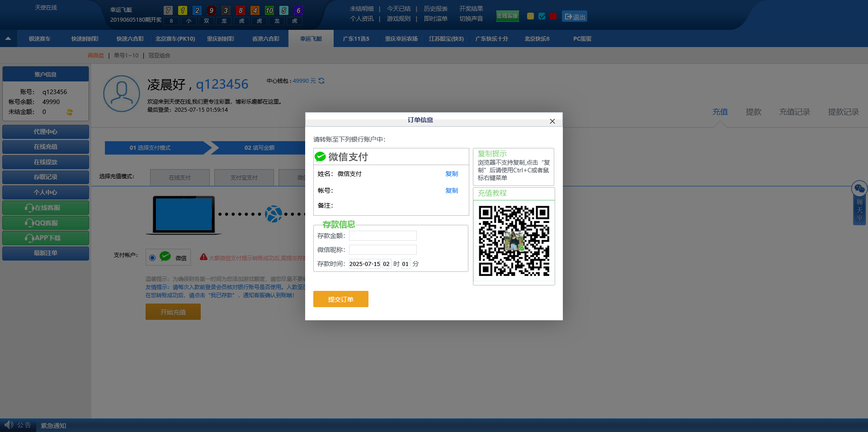Switch to 广东快乐十分 game tab
This screenshot has height=432, width=868.
(492, 38)
